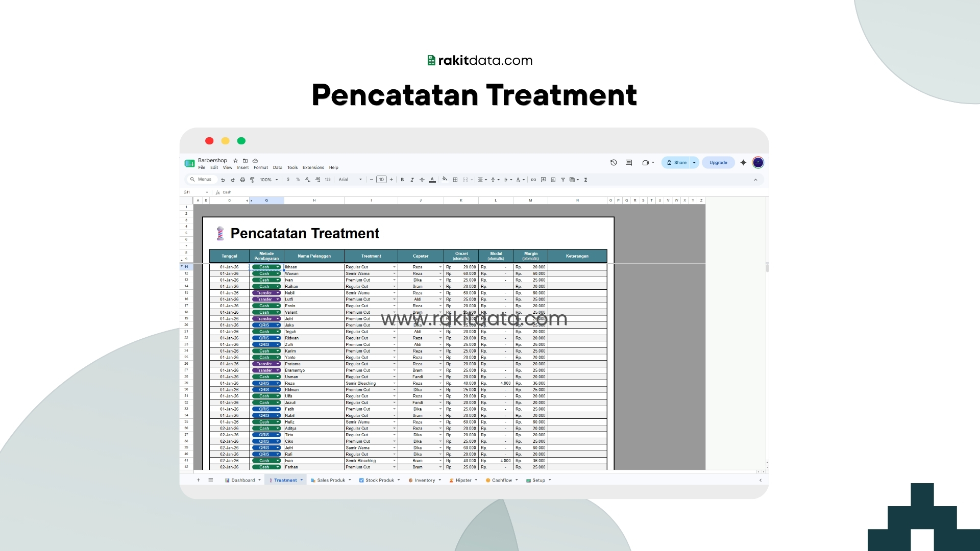Select the Keterangan column header
Viewport: 980px width, 551px height.
577,256
